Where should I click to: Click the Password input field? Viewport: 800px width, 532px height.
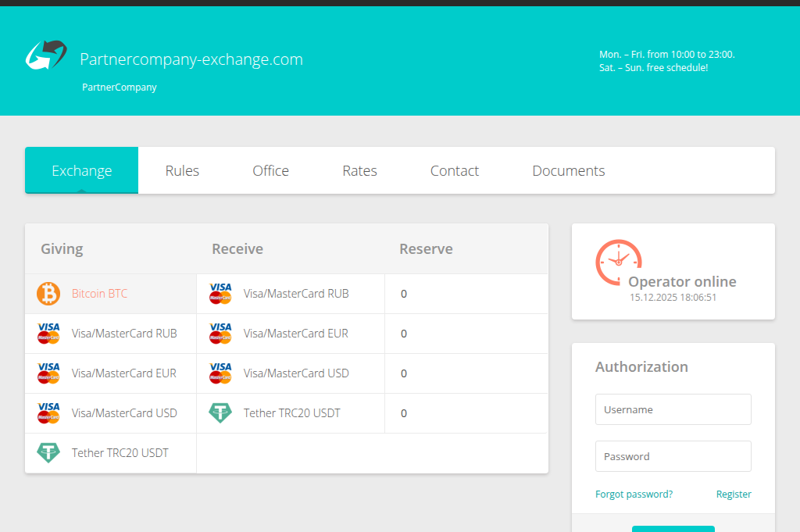click(x=673, y=456)
